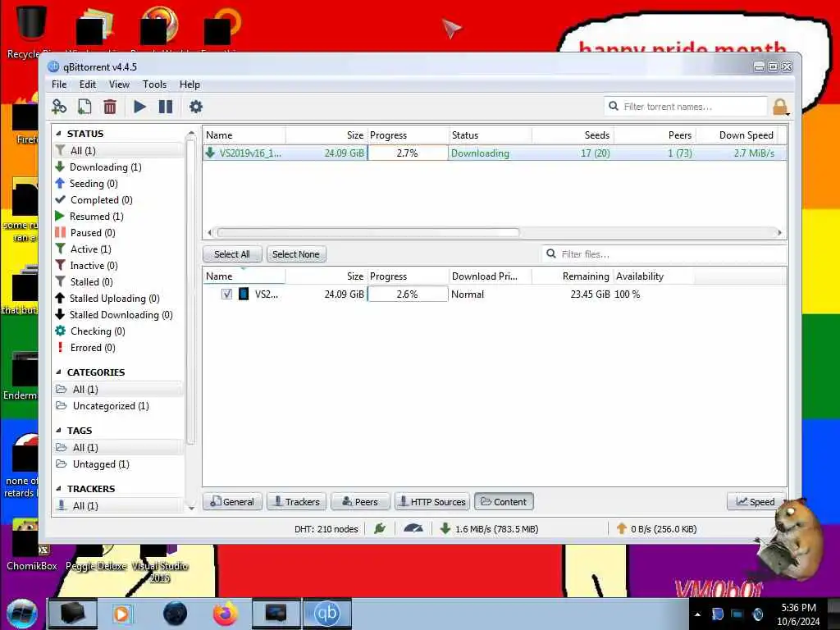
Task: Click qBittorrent taskbar button
Action: pos(327,614)
